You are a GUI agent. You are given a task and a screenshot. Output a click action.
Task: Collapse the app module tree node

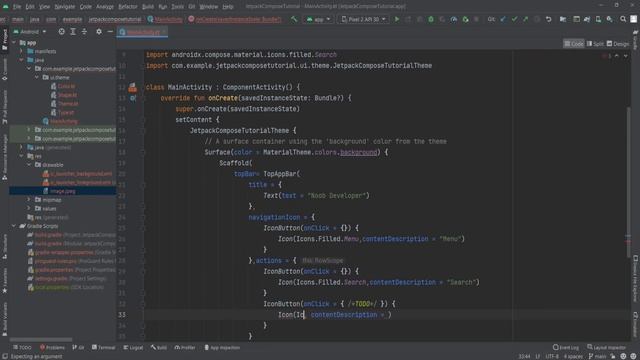pyautogui.click(x=14, y=42)
